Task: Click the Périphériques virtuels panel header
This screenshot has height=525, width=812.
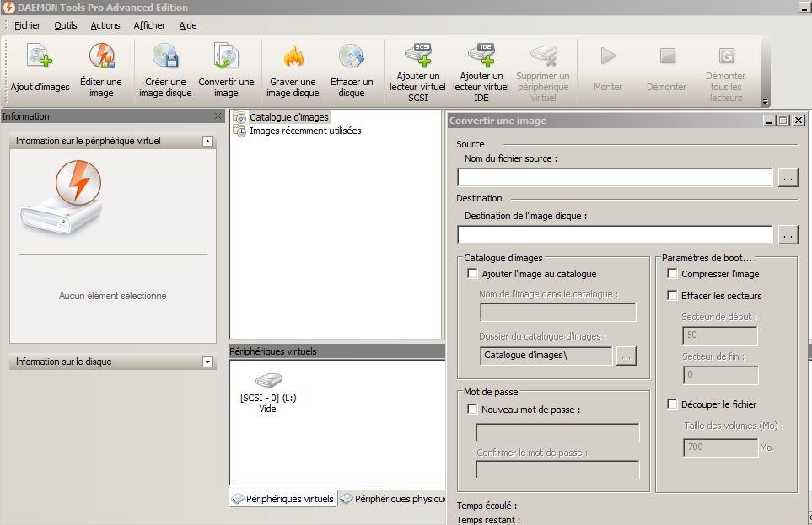Action: coord(336,351)
